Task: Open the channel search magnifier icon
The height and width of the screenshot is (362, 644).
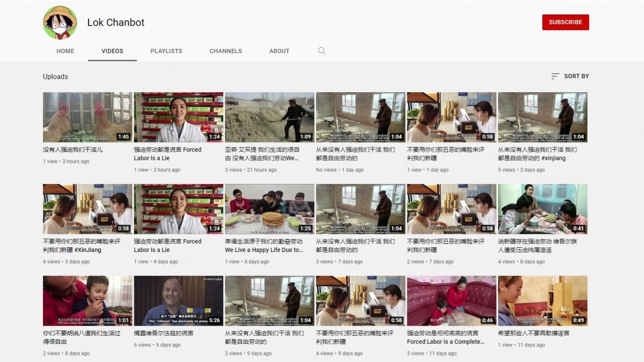Action: [321, 51]
